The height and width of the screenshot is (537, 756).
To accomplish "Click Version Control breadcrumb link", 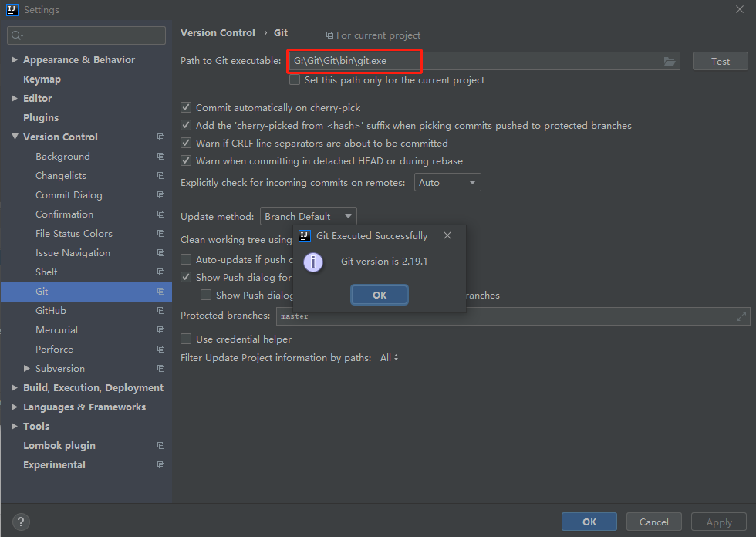I will pos(218,32).
